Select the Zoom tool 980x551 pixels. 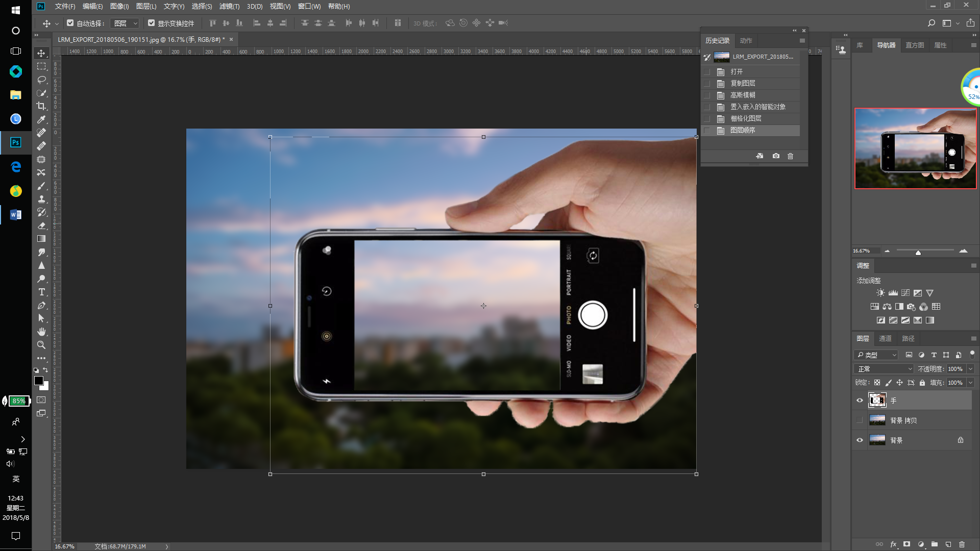pos(41,345)
